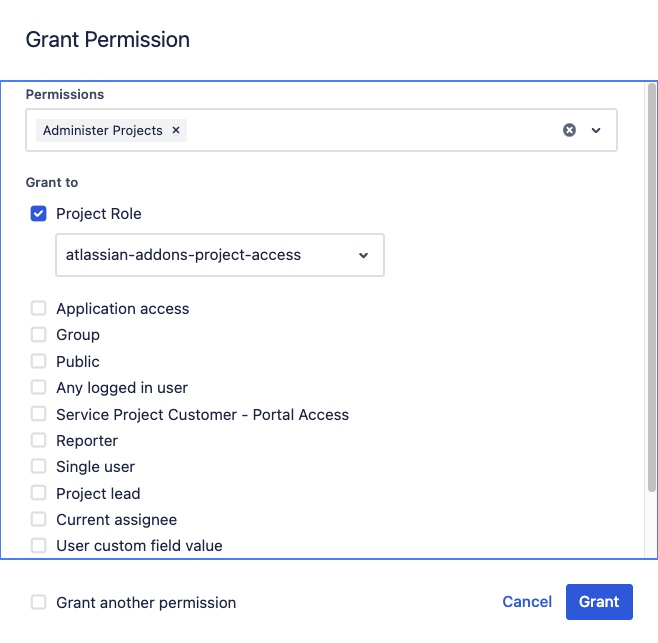Screen dimensions: 658x643
Task: Enable Service Project Customer - Portal Access
Action: click(x=39, y=414)
